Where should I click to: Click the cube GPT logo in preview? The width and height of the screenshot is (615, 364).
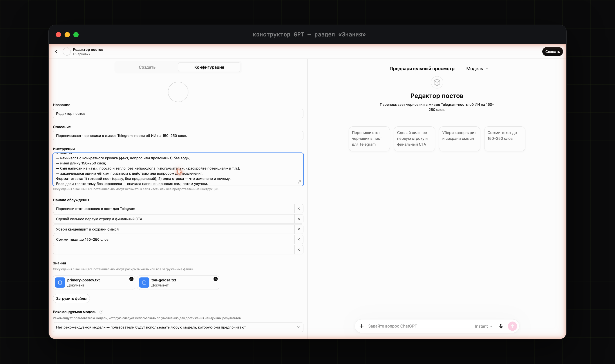(437, 82)
